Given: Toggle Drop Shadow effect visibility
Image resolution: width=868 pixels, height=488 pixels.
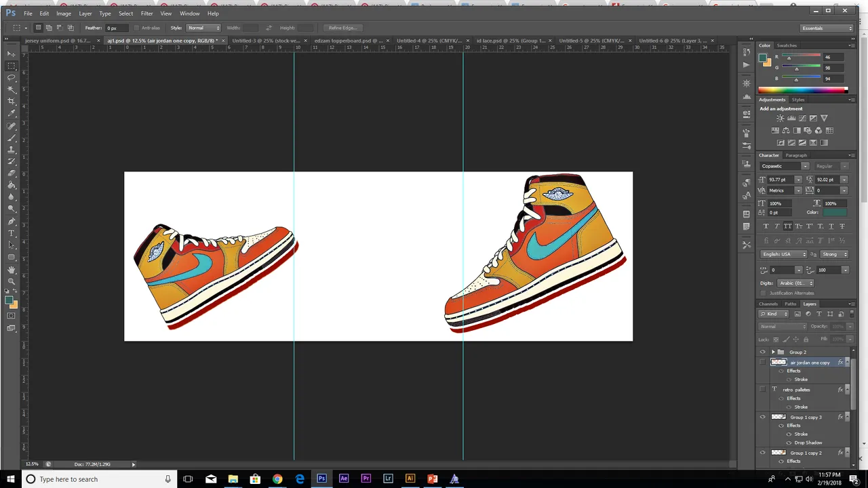Looking at the screenshot, I should (789, 443).
